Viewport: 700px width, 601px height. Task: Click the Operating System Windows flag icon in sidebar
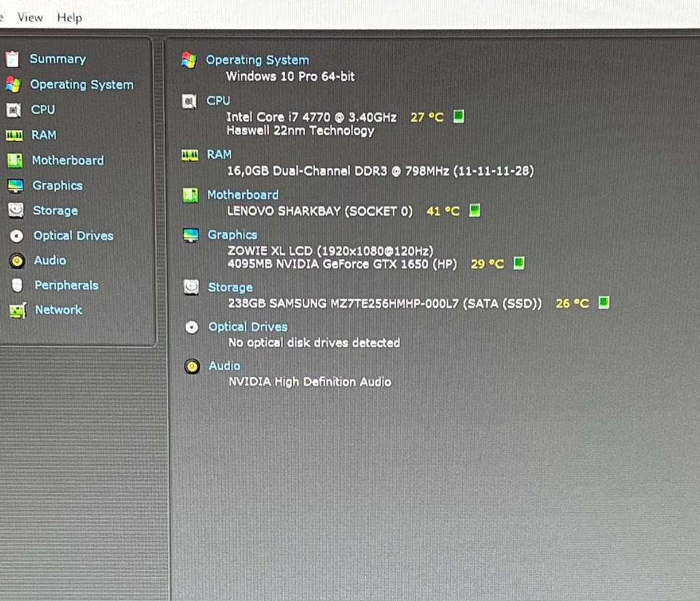[x=13, y=85]
